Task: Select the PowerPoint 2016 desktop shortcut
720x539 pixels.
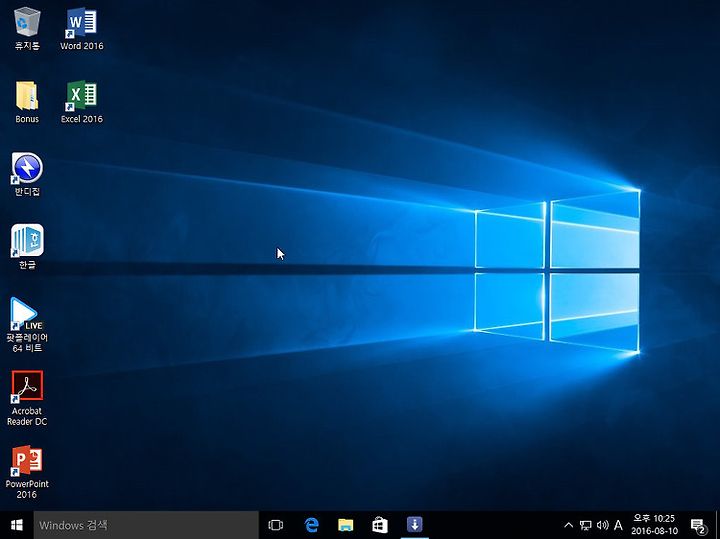Action: 27,472
